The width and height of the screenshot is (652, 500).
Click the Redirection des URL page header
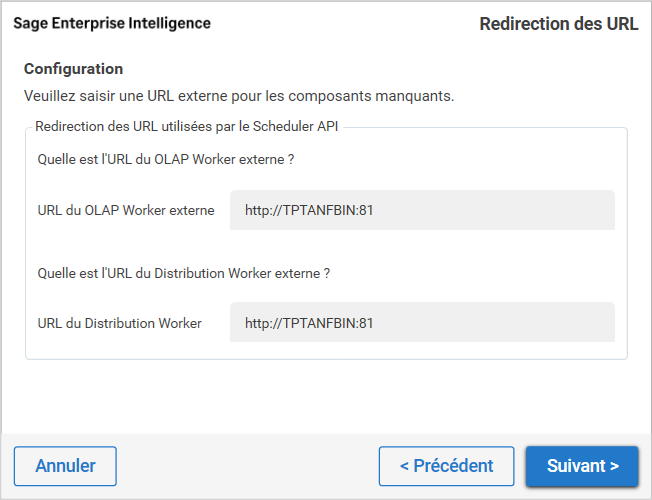559,24
